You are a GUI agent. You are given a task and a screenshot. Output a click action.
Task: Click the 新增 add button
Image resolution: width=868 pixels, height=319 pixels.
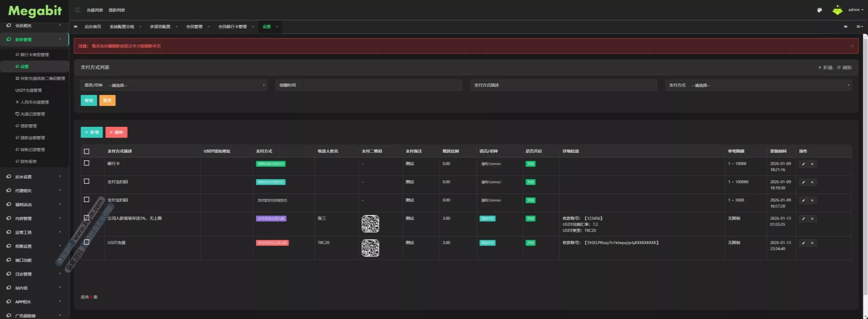[92, 132]
